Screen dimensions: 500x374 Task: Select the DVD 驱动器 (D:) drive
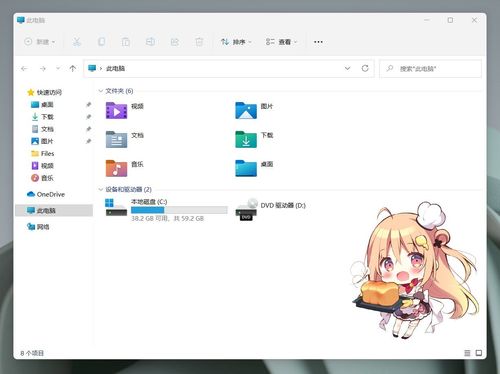tap(270, 209)
